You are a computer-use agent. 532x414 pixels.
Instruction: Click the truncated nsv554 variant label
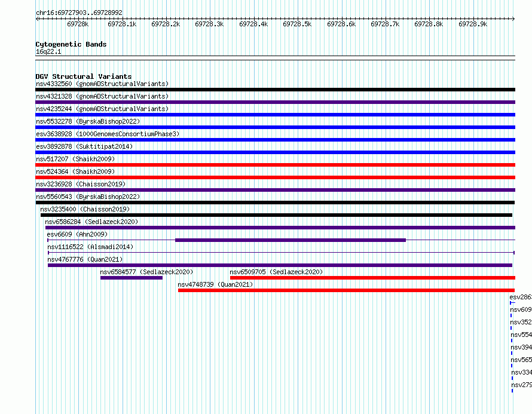pos(521,335)
